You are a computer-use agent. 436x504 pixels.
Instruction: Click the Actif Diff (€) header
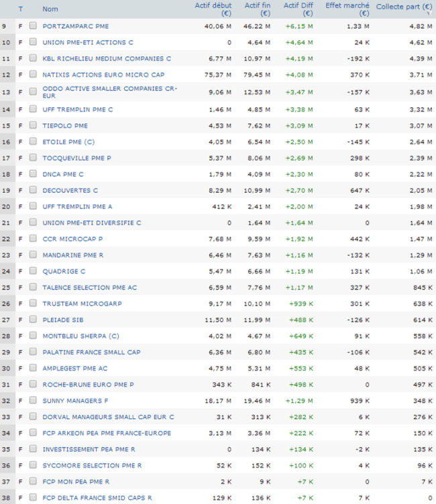pos(298,9)
